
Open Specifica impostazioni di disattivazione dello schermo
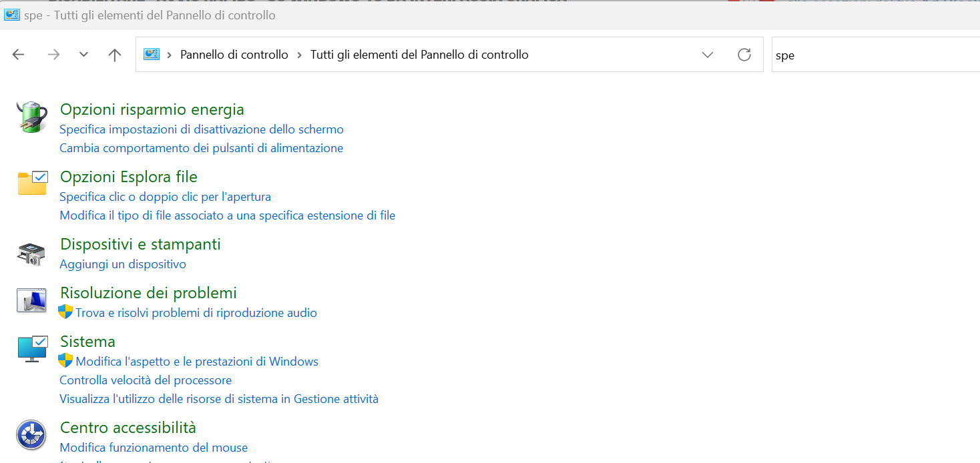coord(202,129)
